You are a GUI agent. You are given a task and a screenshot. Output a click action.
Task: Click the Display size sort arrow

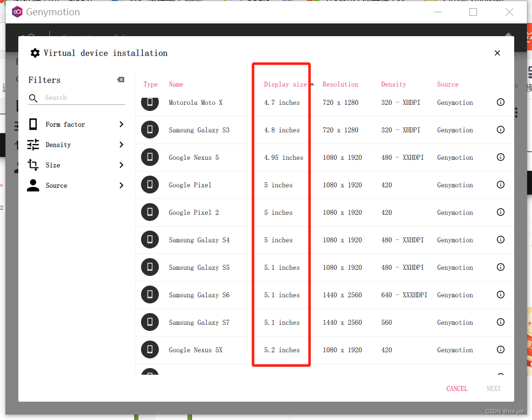coord(312,84)
